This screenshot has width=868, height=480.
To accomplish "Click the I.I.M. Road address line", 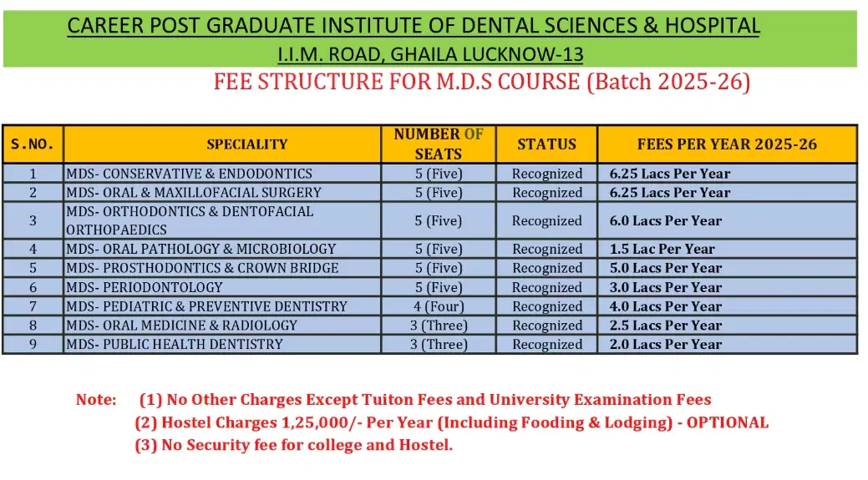I will click(x=429, y=55).
